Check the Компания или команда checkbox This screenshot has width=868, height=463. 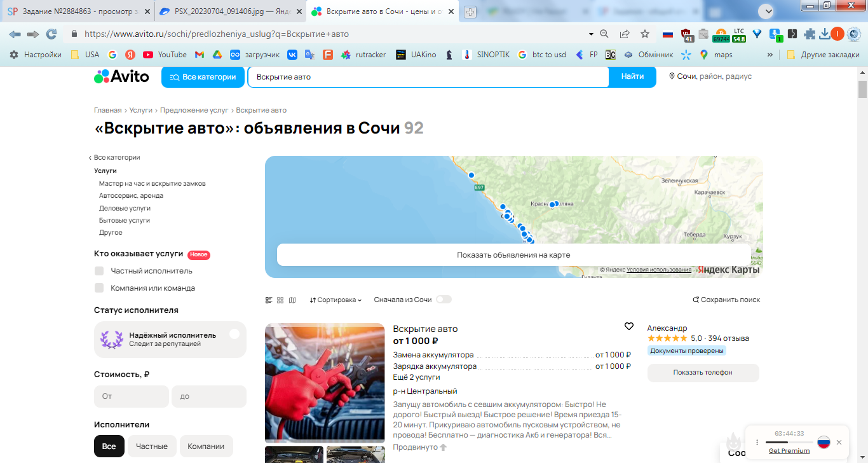coord(99,288)
